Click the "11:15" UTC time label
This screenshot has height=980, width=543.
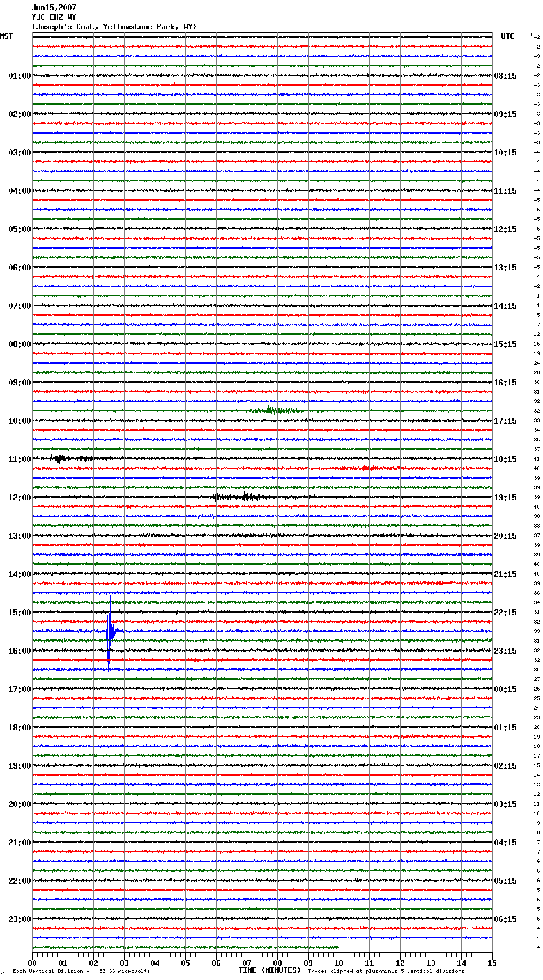click(x=505, y=191)
